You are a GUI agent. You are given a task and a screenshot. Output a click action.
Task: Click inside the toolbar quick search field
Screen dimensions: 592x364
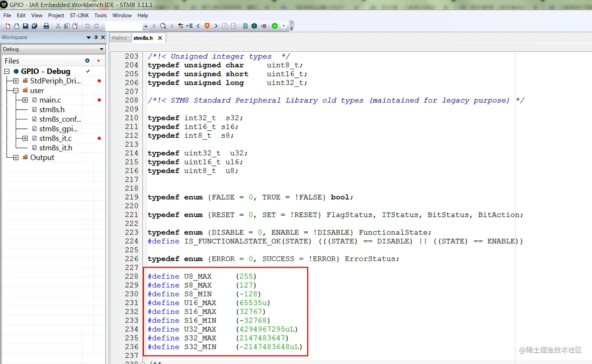pos(124,26)
